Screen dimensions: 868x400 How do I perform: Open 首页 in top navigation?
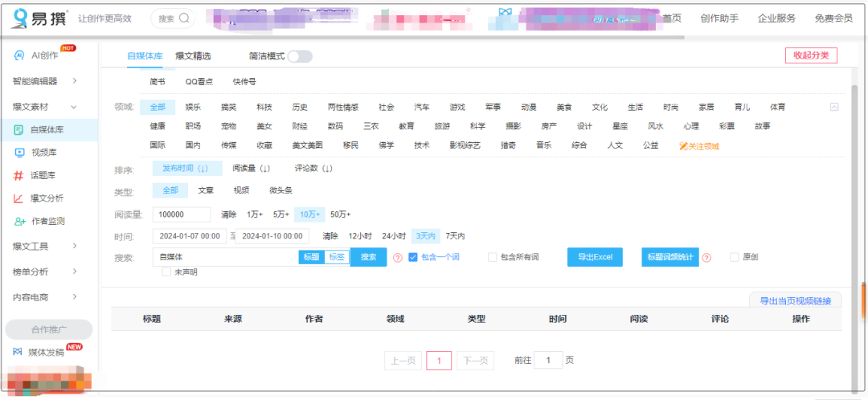pos(672,18)
